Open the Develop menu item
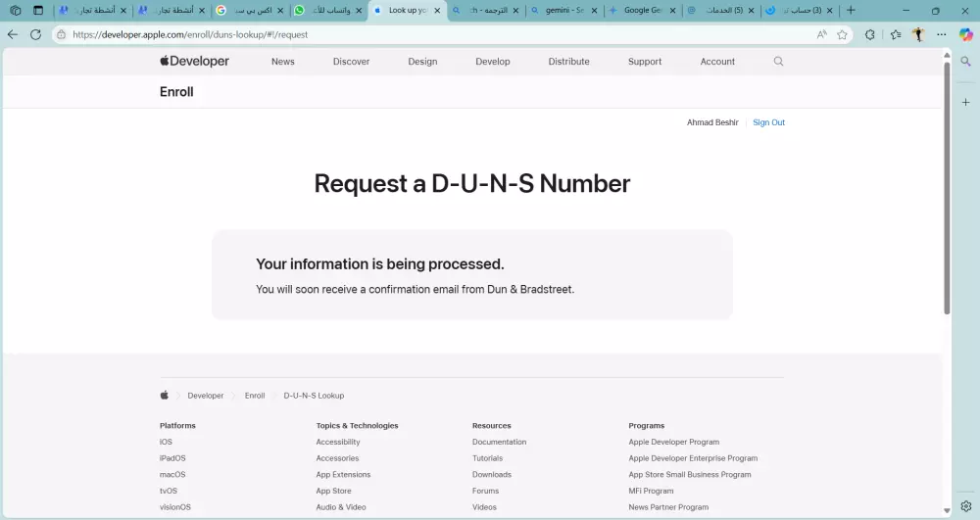This screenshot has height=520, width=980. (493, 61)
